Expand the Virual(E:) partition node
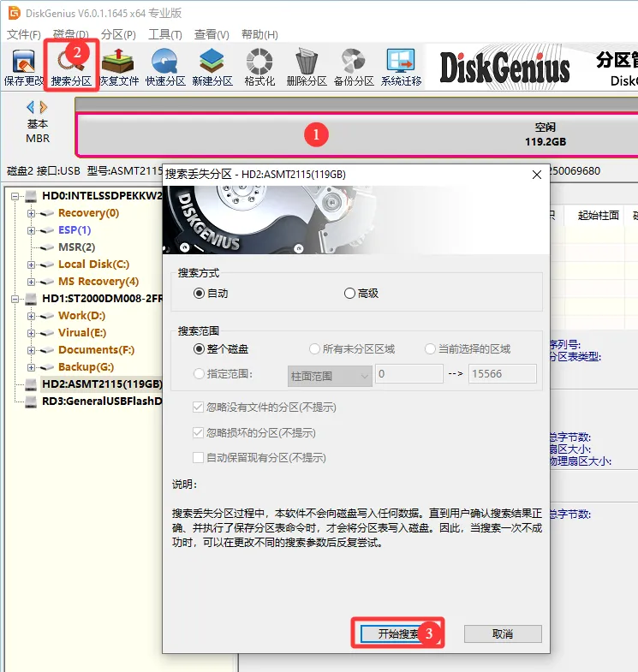Image resolution: width=638 pixels, height=672 pixels. pyautogui.click(x=31, y=333)
